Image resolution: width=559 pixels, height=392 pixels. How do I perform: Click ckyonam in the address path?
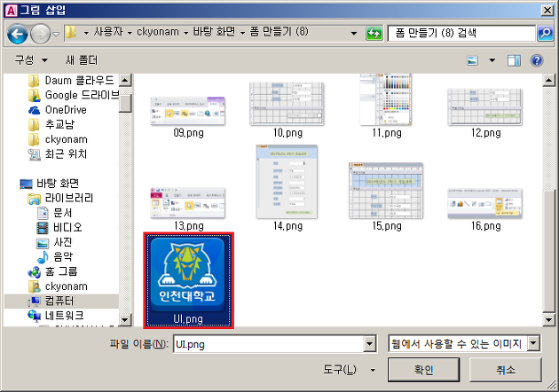pos(158,32)
